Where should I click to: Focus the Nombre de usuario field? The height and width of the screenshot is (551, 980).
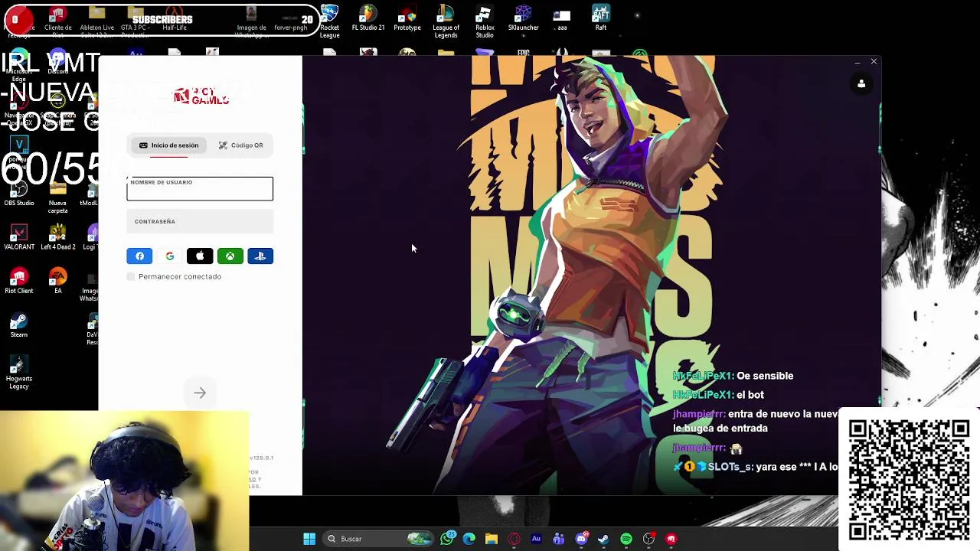200,188
